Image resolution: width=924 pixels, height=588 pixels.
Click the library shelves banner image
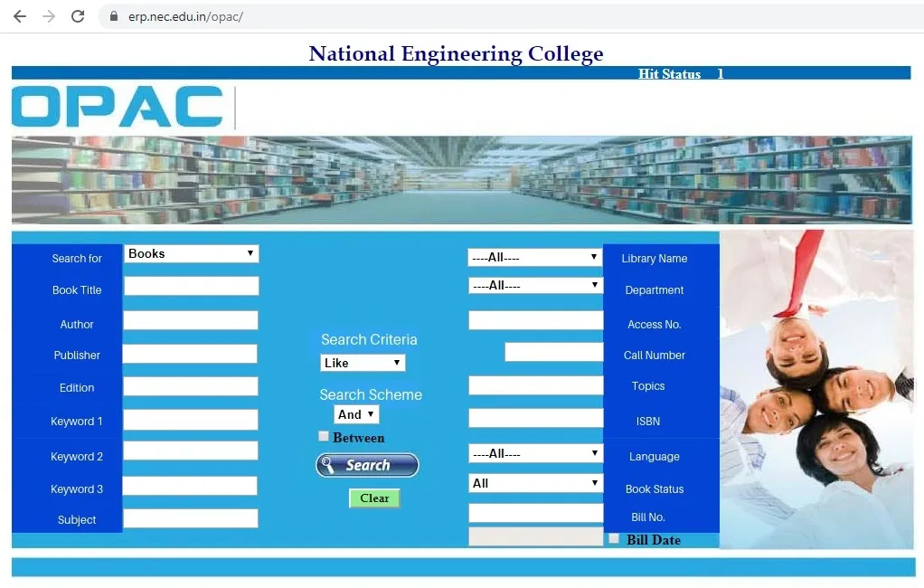point(462,180)
